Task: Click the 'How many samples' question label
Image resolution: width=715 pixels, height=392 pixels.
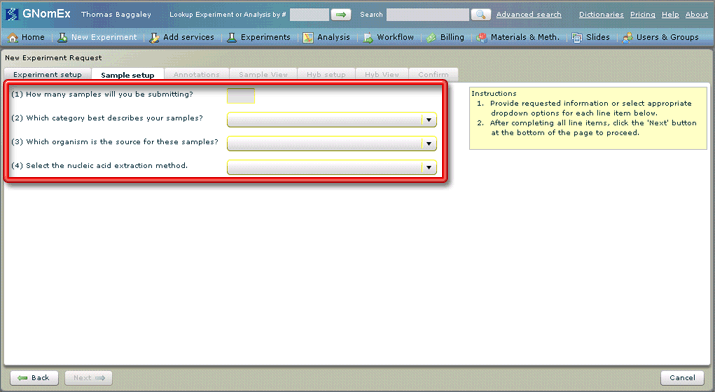Action: (102, 94)
